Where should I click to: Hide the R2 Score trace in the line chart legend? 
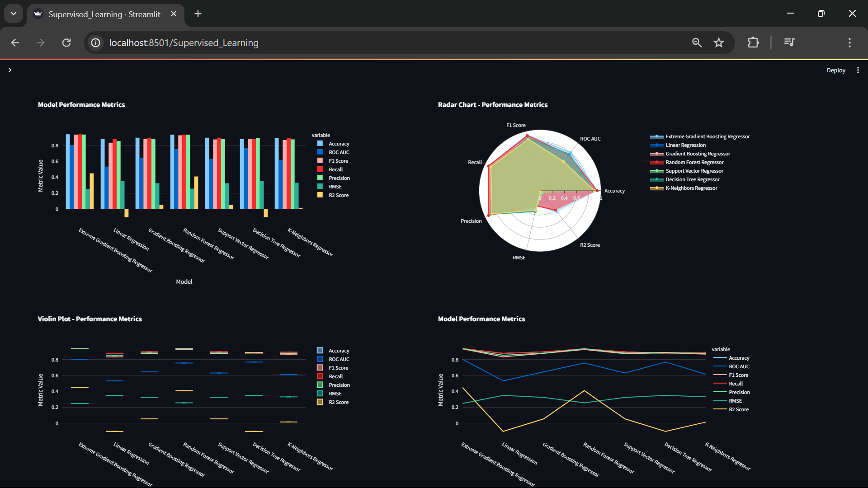click(x=738, y=409)
